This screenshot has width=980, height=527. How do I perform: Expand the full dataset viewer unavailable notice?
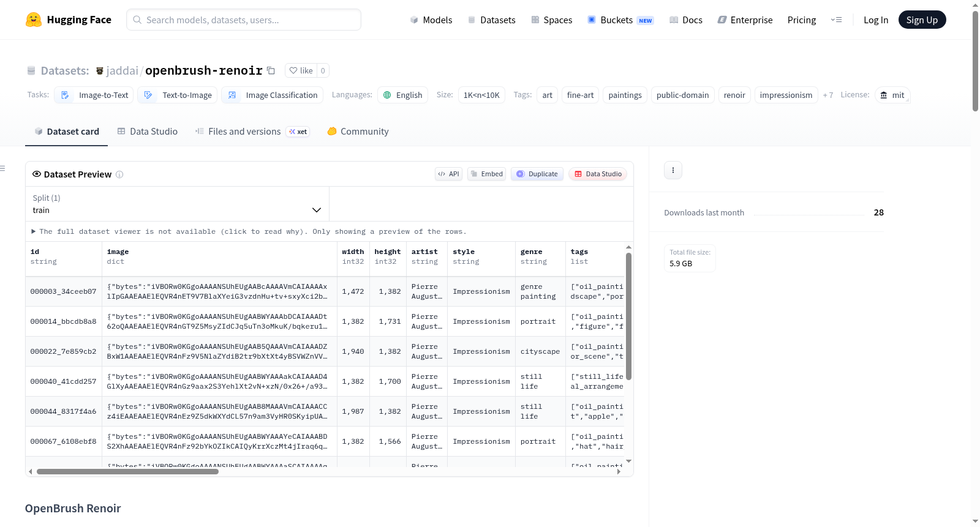(x=249, y=231)
